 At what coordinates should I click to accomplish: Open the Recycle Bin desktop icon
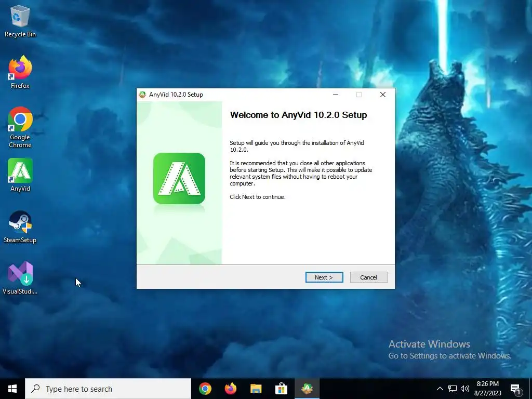[20, 21]
